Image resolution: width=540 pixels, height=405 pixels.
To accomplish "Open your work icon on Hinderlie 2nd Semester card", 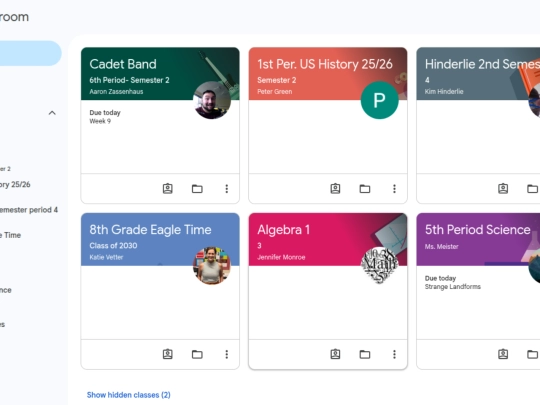I will 503,188.
